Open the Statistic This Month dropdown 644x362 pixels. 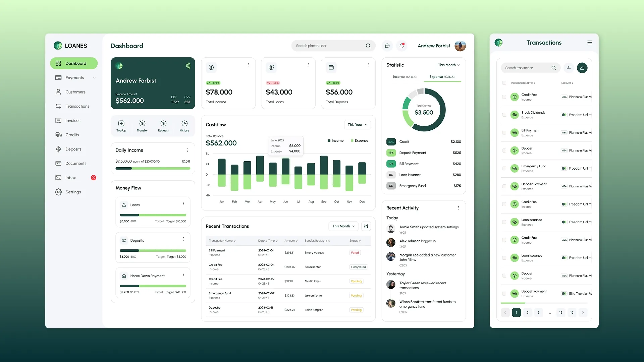coord(449,65)
